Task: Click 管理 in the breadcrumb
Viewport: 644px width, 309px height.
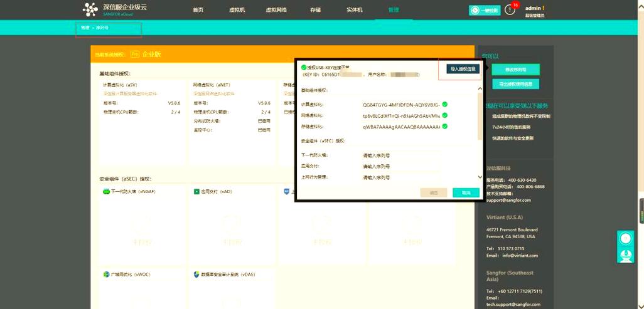Action: click(x=85, y=28)
